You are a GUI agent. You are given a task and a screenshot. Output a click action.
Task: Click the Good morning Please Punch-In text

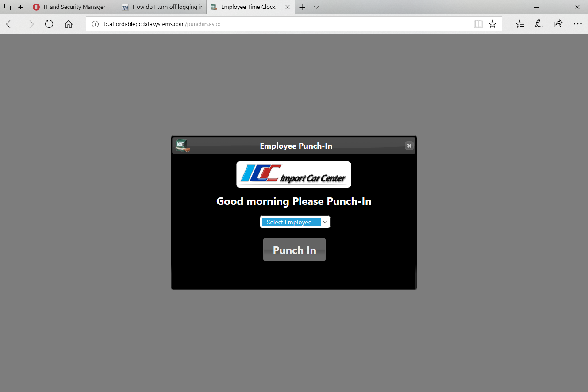click(x=294, y=201)
